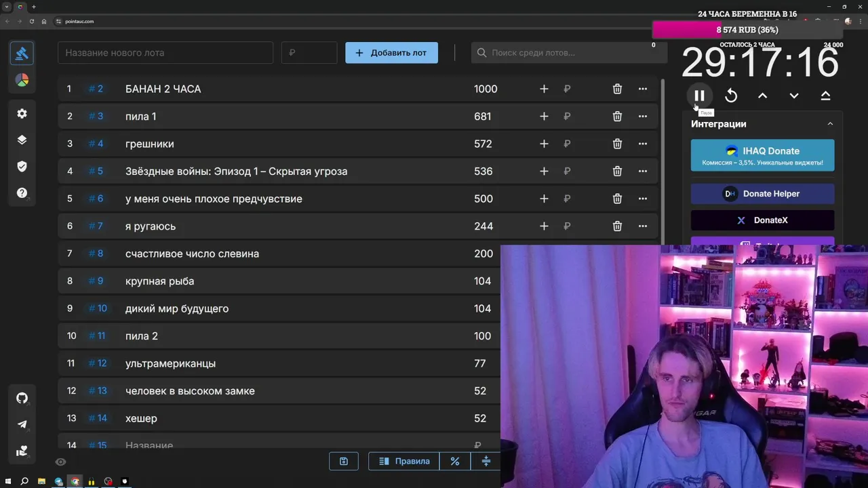Select the ультрамериканцы lot name
Image resolution: width=868 pixels, height=488 pixels.
pos(170,363)
